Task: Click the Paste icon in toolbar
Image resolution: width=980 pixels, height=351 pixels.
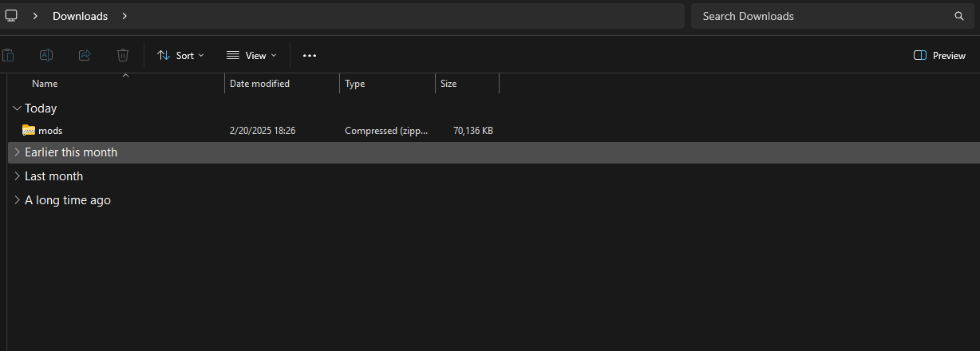Action: coord(8,55)
